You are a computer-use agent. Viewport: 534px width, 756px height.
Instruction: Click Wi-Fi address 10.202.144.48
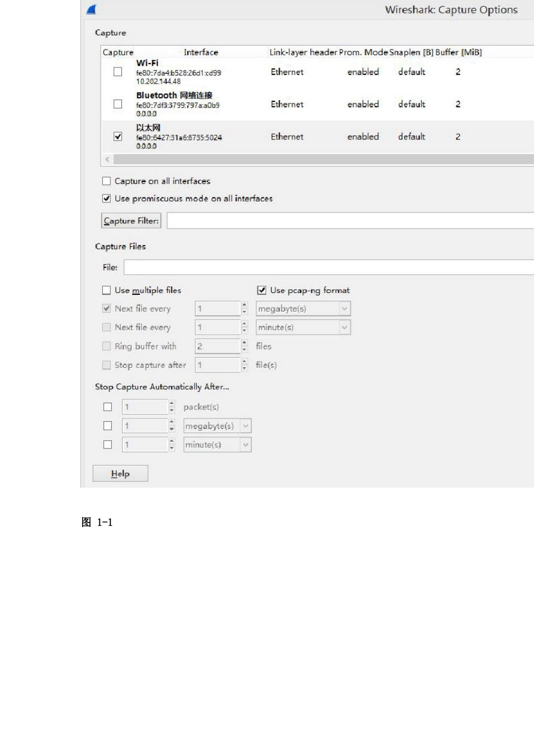pos(158,82)
